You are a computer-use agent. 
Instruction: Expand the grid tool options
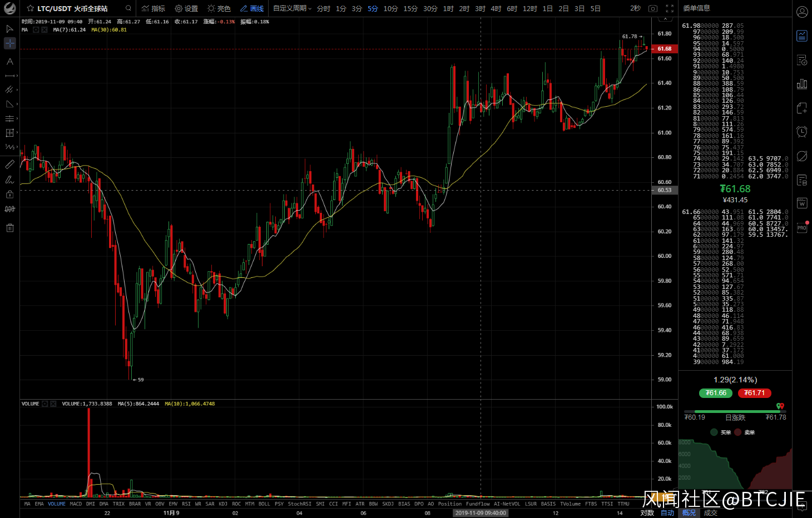[17, 133]
